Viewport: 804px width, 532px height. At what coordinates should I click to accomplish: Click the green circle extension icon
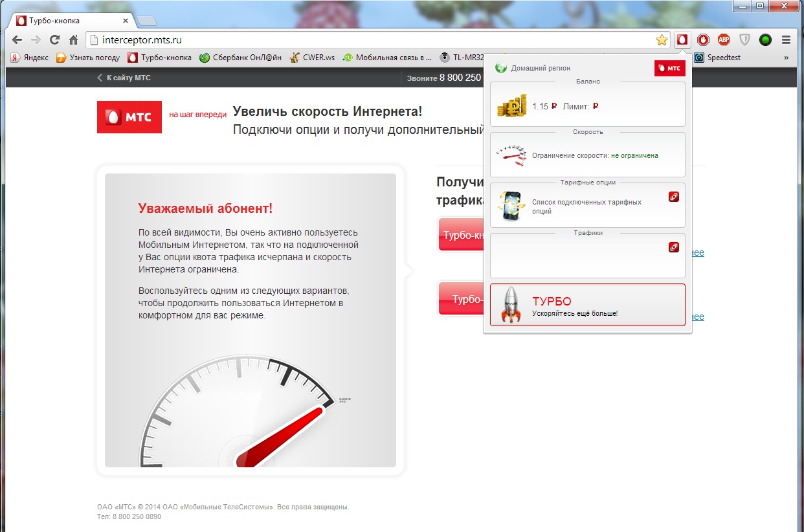(765, 40)
